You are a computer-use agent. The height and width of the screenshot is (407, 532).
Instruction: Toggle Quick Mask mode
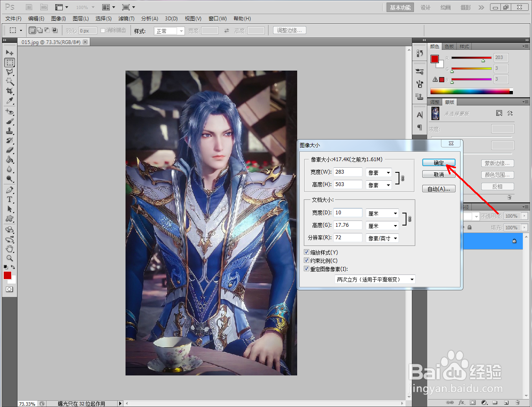point(9,289)
